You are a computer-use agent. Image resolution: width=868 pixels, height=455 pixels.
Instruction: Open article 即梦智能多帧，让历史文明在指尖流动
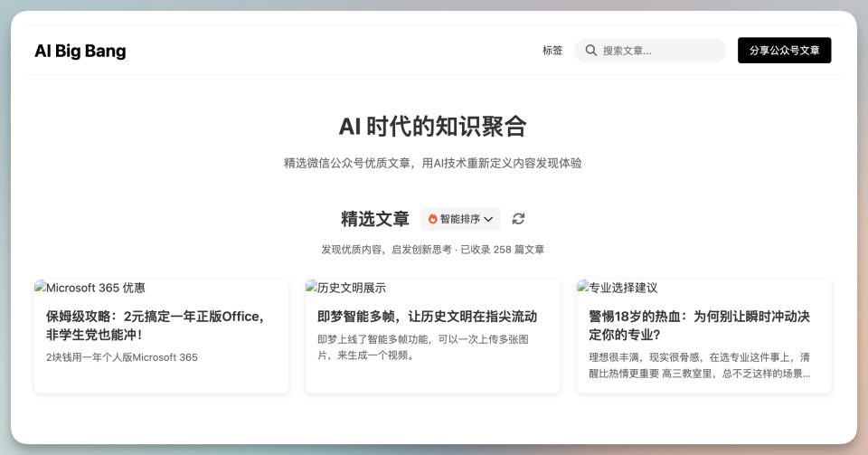click(x=428, y=317)
